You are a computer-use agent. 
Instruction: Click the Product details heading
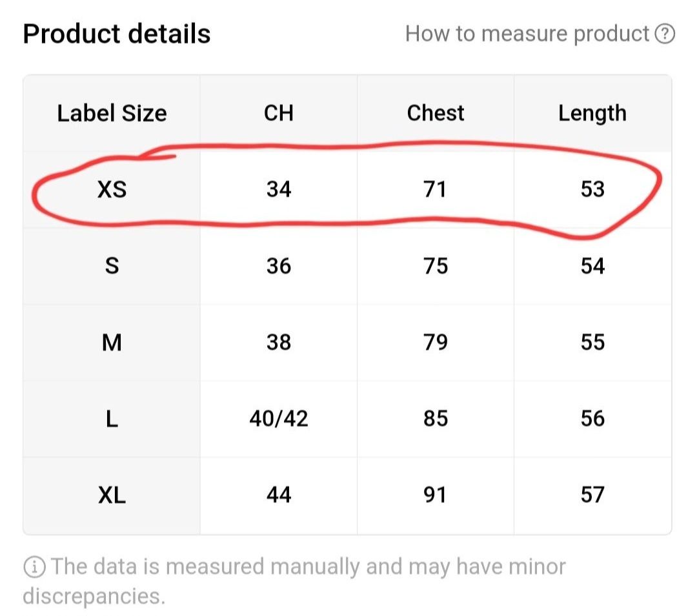116,34
